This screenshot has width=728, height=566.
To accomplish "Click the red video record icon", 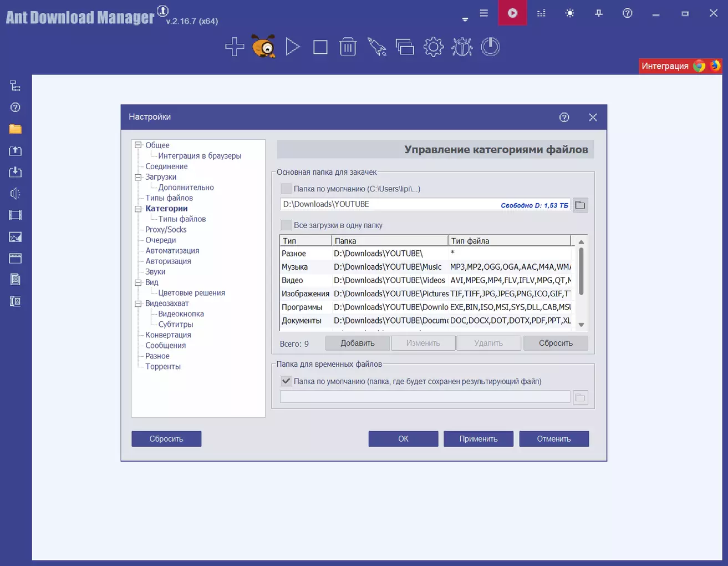I will (x=512, y=13).
